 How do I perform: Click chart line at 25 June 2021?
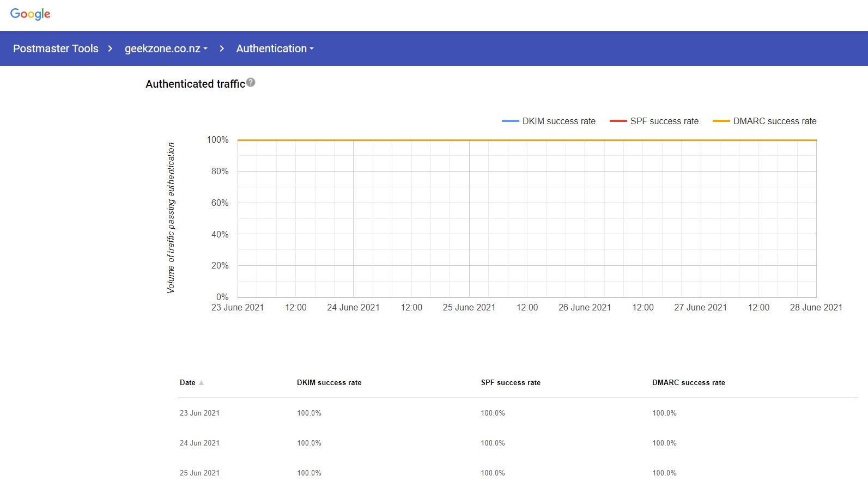469,141
